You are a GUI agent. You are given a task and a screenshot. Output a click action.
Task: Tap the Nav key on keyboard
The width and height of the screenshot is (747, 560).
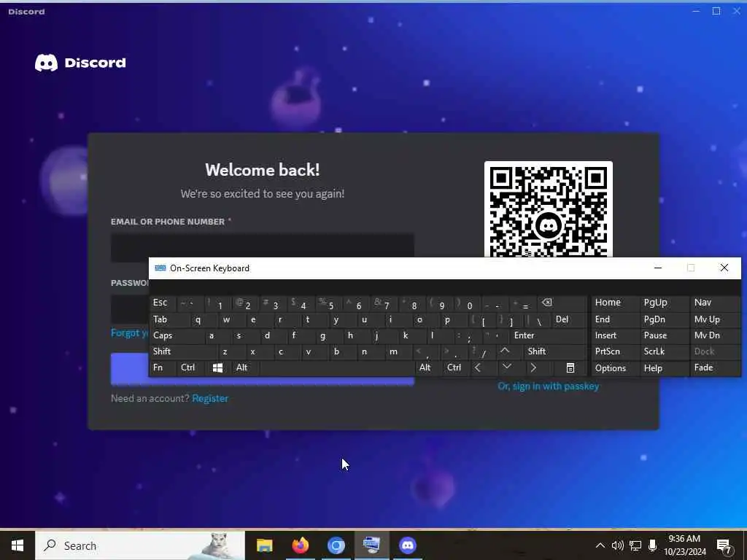pos(715,303)
